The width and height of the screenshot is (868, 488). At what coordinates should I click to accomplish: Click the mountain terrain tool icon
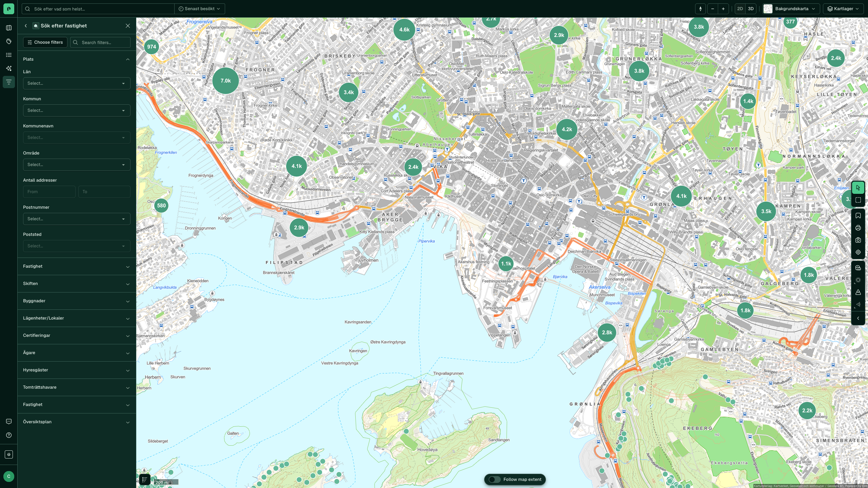(x=858, y=292)
